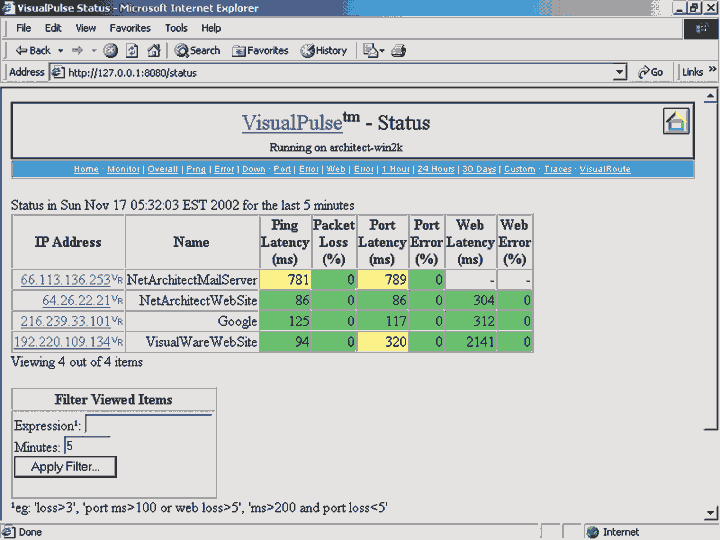Expand the Links toolbar chevron
This screenshot has height=540, width=720.
[x=712, y=72]
